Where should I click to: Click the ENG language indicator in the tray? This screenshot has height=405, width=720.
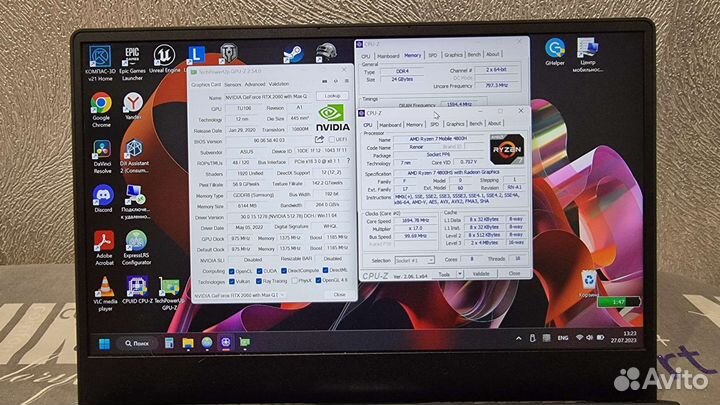tap(563, 338)
